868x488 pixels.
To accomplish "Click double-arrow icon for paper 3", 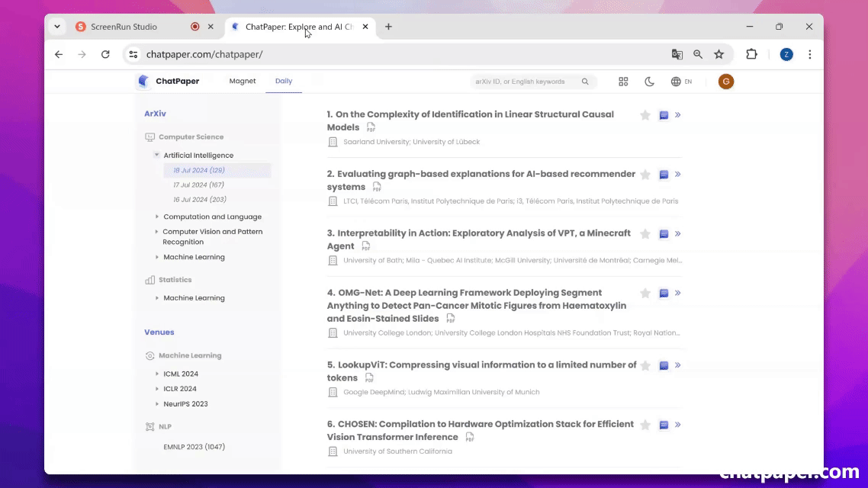I will pos(678,234).
